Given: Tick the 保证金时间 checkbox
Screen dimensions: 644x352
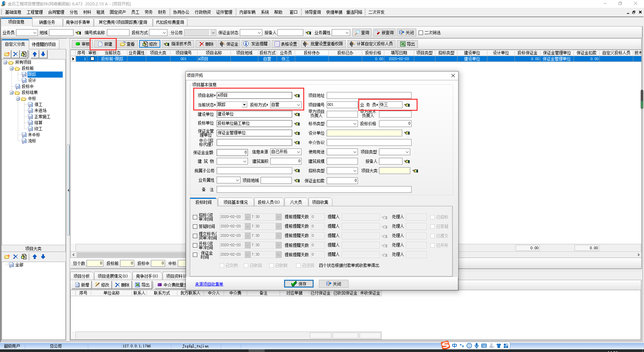Looking at the screenshot, I should tap(195, 255).
